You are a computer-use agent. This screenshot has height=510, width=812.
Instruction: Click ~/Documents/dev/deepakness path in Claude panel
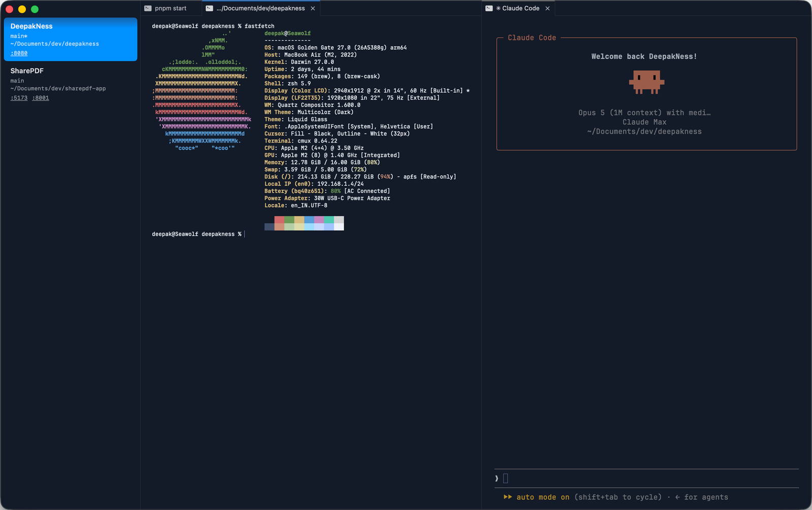click(645, 131)
